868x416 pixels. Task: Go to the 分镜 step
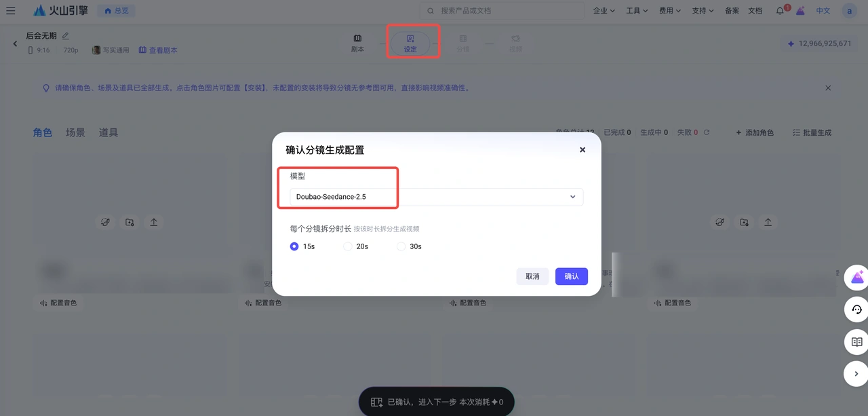click(462, 43)
